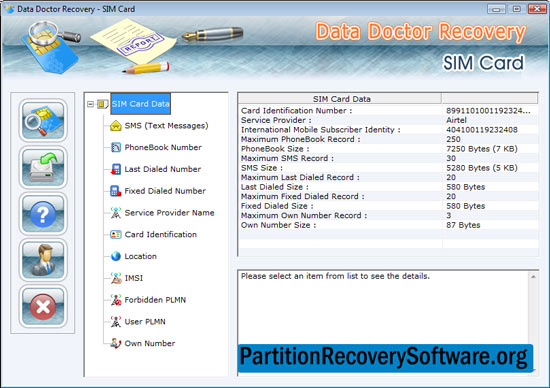Viewport: 550px width, 388px height.
Task: Click the SIM card search sidebar button
Action: 43,120
